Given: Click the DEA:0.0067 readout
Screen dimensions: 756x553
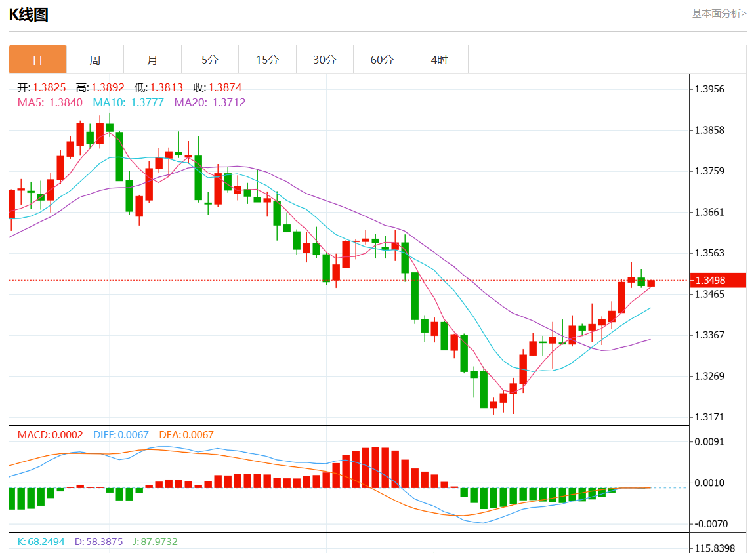Looking at the screenshot, I should pos(186,434).
